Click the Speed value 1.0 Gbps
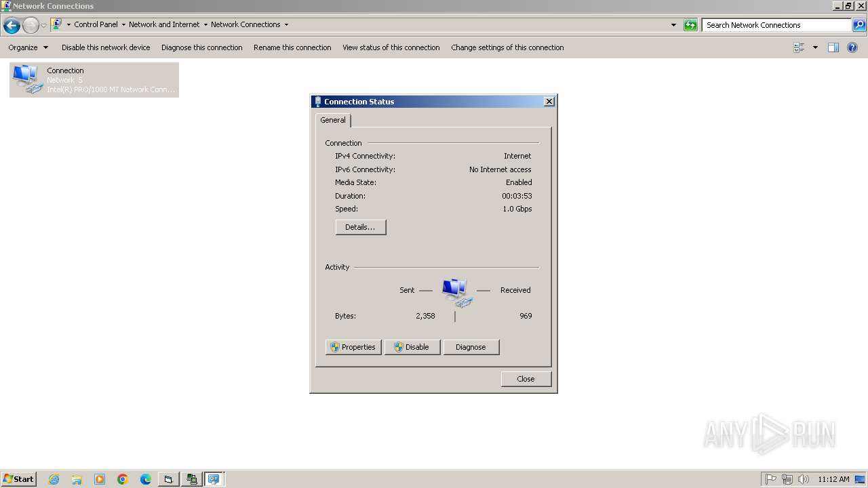Viewport: 868px width, 488px height. 517,209
